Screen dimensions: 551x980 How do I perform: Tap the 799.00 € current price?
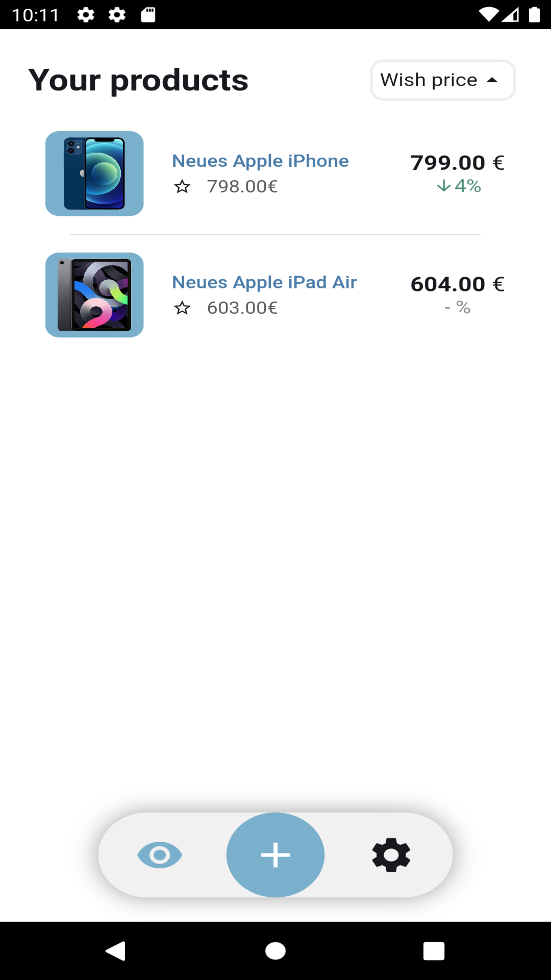tap(458, 163)
